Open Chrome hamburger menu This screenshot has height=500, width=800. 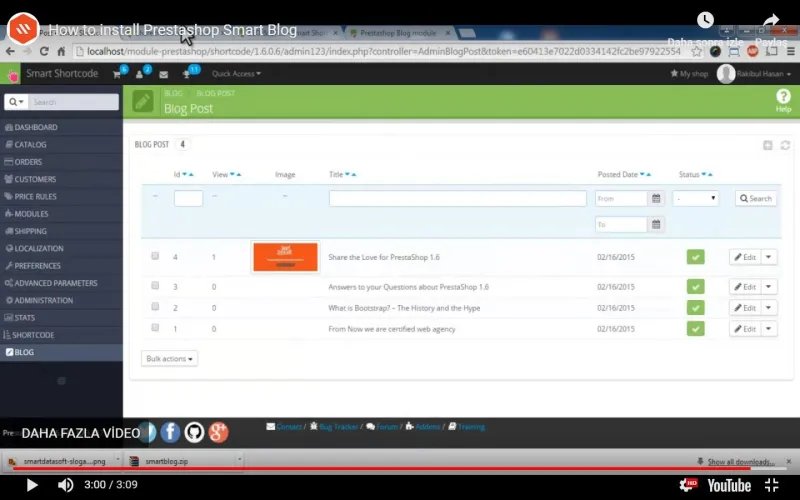pos(791,52)
